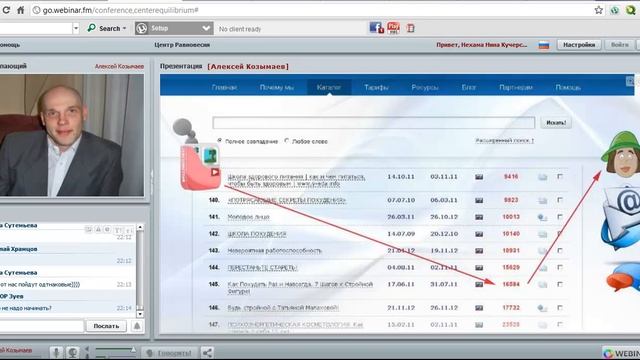Click the chat scrollbar down arrow
Image resolution: width=640 pixels, height=360 pixels.
click(140, 314)
